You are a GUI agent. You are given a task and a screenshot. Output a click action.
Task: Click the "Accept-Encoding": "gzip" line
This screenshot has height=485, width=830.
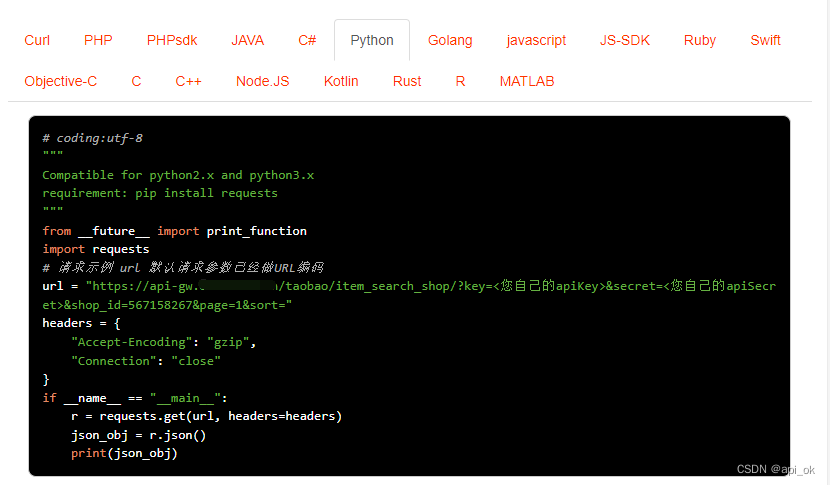tap(164, 343)
